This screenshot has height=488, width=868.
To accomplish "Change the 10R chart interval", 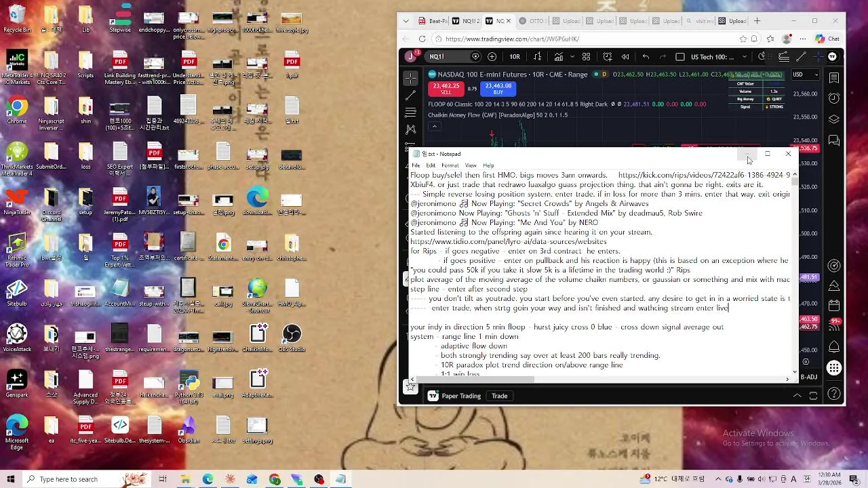I will 515,57.
